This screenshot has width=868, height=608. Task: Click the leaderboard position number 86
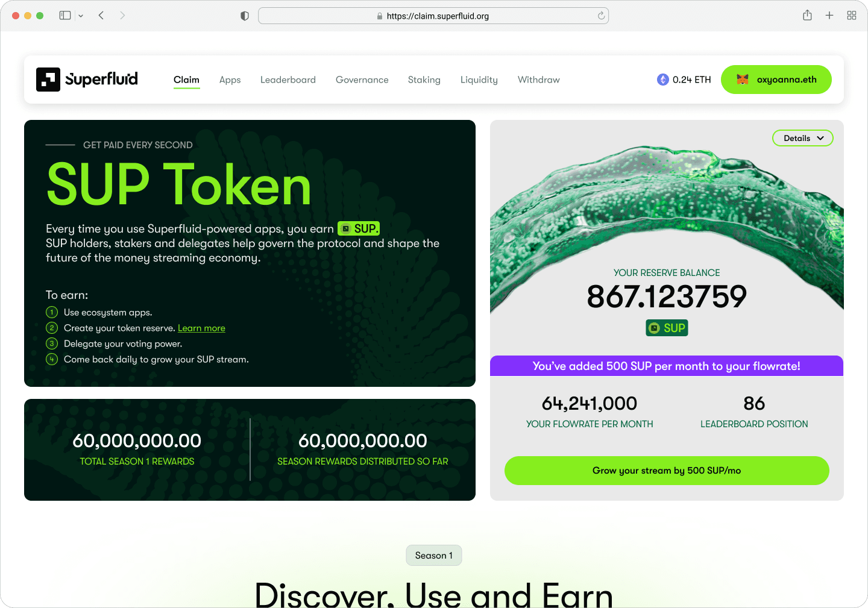coord(754,403)
